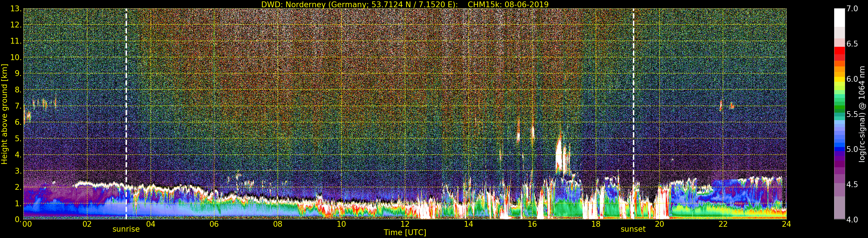
Task: Click the time axis tick label '12'
Action: 405,224
